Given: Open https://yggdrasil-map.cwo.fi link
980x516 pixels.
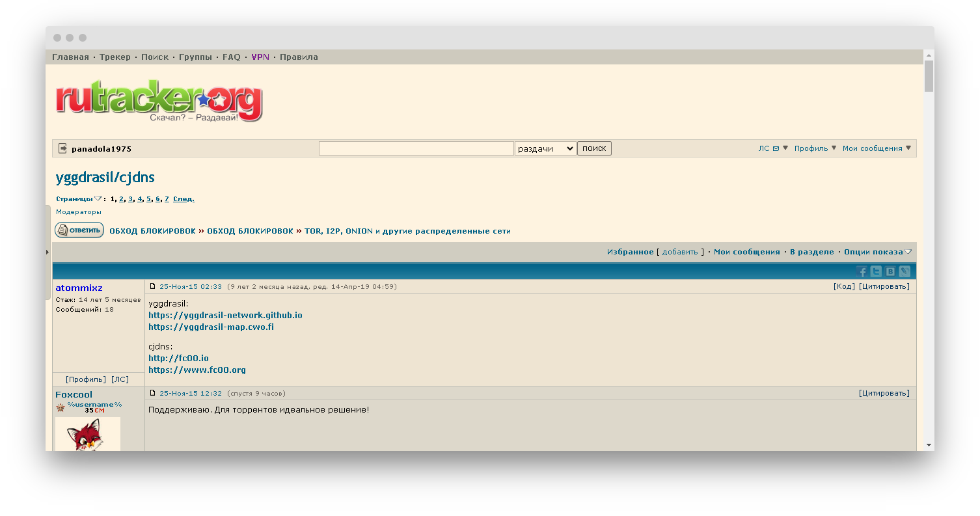Looking at the screenshot, I should [x=211, y=327].
